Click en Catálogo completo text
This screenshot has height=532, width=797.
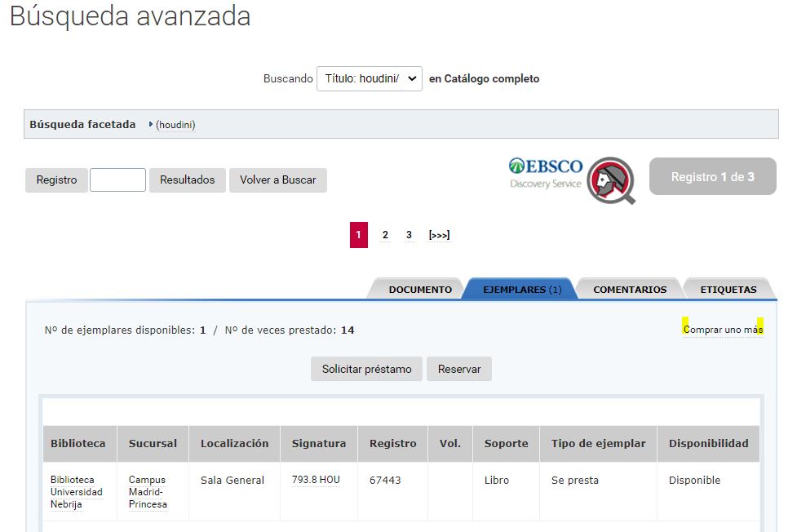point(484,79)
